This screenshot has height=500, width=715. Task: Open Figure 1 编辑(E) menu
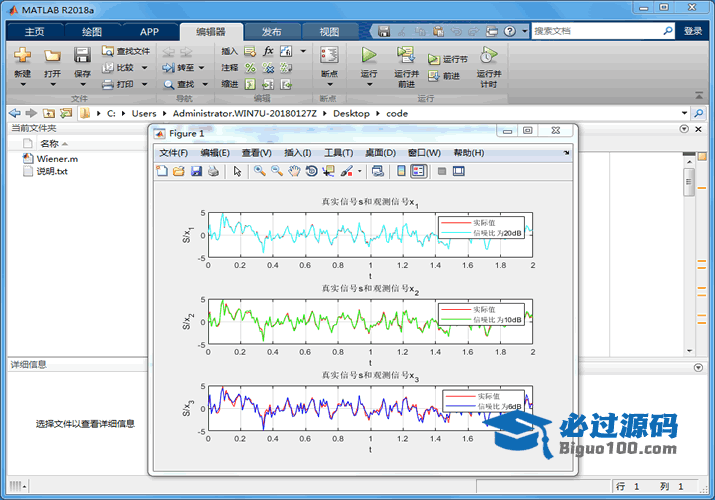pos(215,153)
